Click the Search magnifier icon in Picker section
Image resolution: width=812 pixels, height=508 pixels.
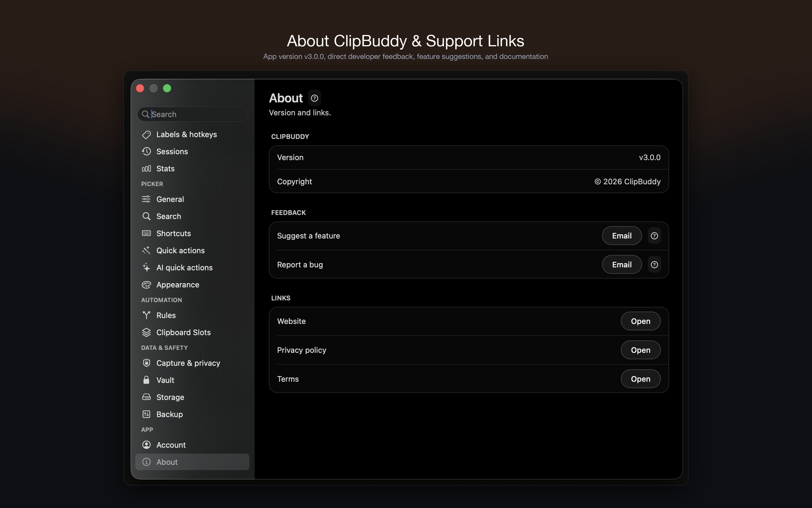146,216
